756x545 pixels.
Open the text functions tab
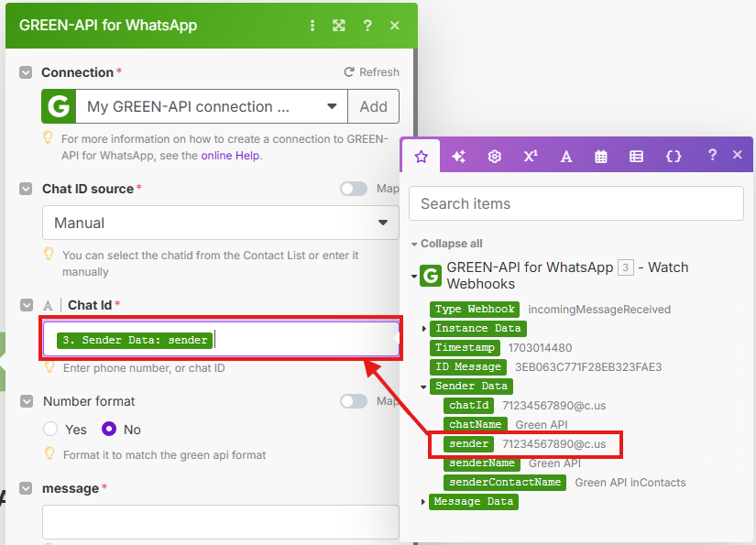click(x=566, y=157)
